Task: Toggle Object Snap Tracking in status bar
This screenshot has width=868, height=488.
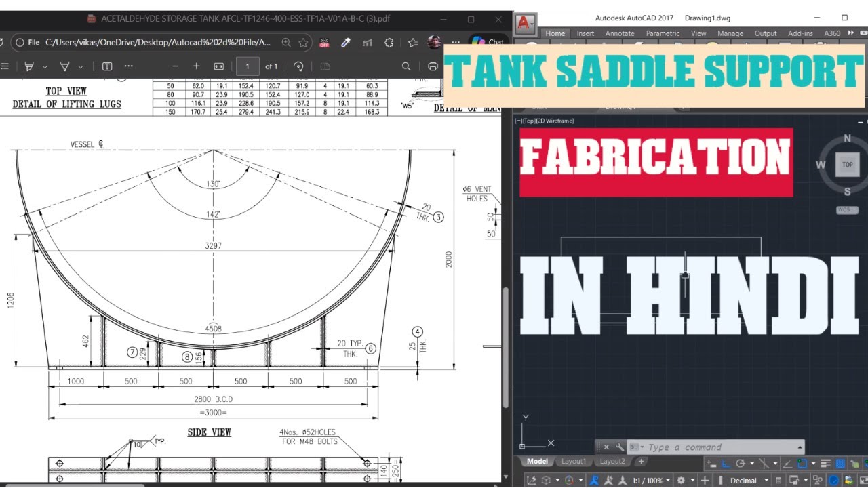Action: (x=787, y=464)
